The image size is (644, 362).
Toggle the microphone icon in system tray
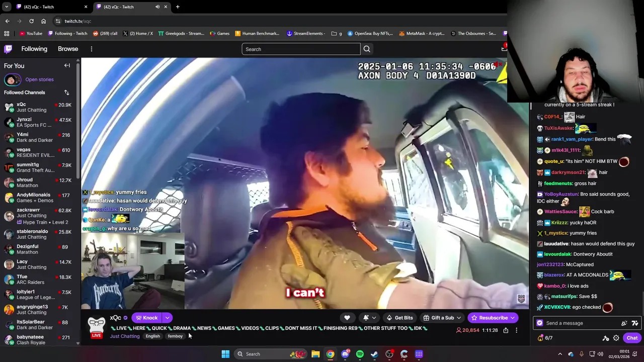coord(582,354)
